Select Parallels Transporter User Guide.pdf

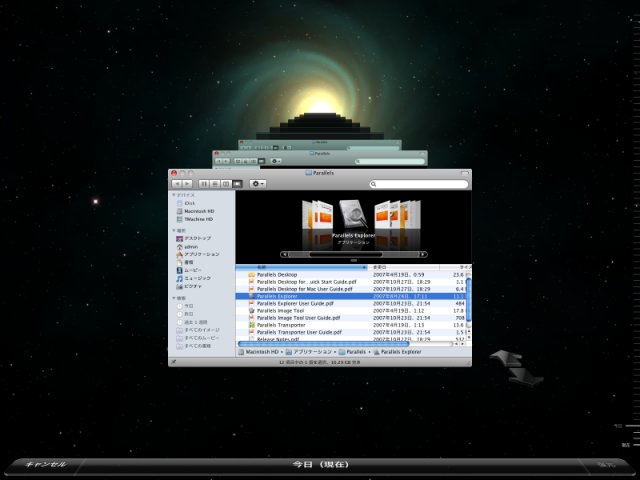pos(351,332)
